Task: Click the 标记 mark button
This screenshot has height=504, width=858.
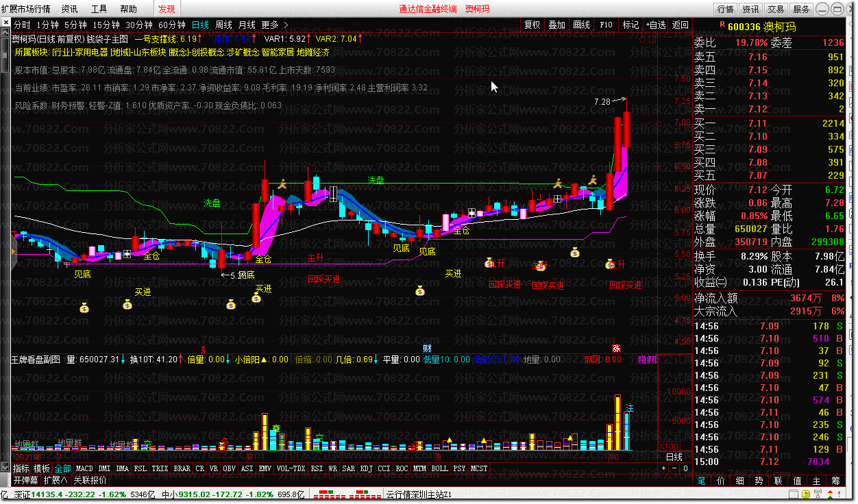Action: [x=630, y=25]
